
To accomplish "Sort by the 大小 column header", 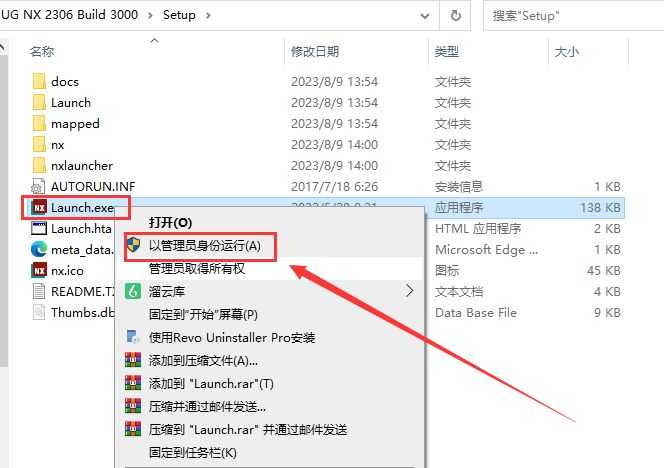I will pyautogui.click(x=567, y=52).
